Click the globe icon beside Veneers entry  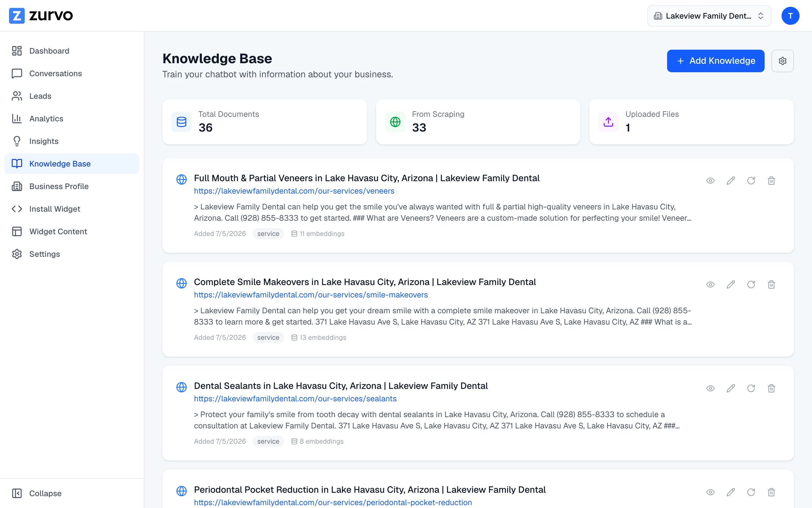(x=182, y=179)
